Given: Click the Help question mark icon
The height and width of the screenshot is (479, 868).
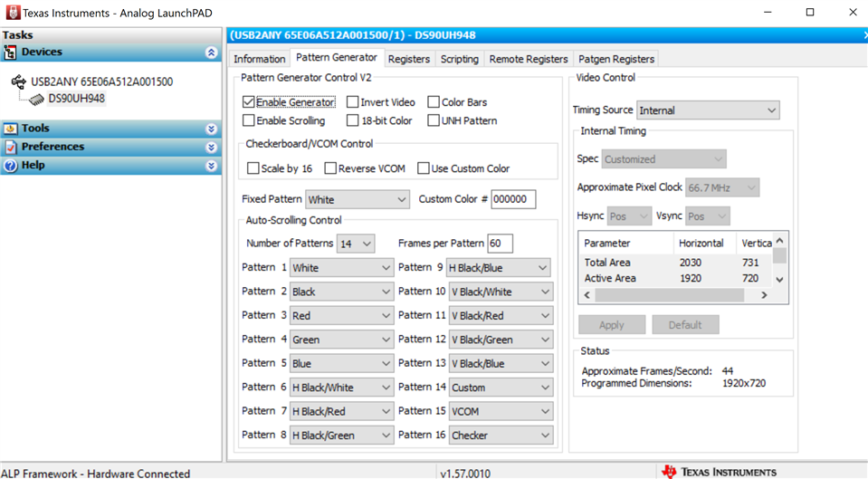Looking at the screenshot, I should tap(10, 165).
